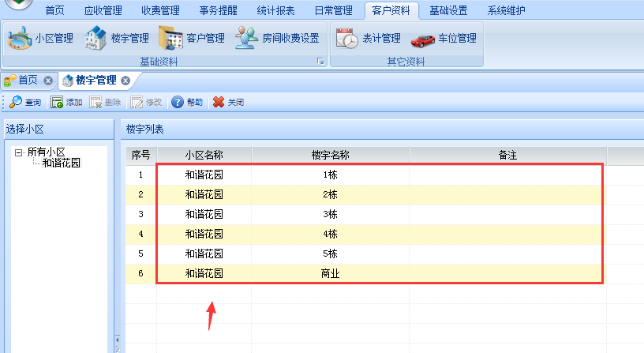Viewport: 644px width, 353px height.
Task: Click the 关闭 red X toolbar button
Action: tap(228, 102)
